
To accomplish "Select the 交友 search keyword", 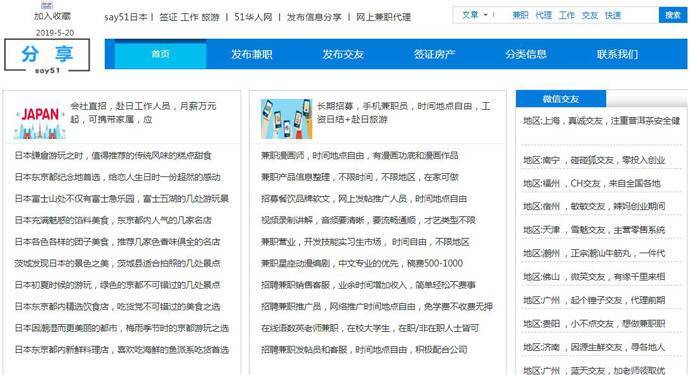I will click(x=590, y=15).
